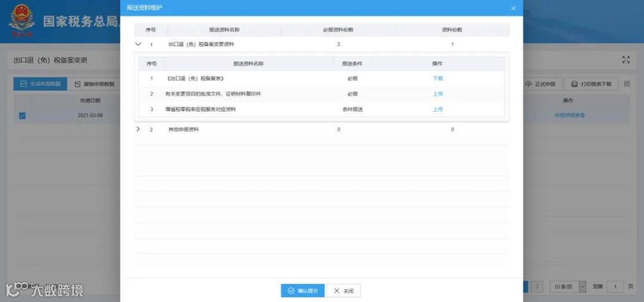The height and width of the screenshot is (302, 644).
Task: Click the 申请日期 column header
Action: [90, 100]
